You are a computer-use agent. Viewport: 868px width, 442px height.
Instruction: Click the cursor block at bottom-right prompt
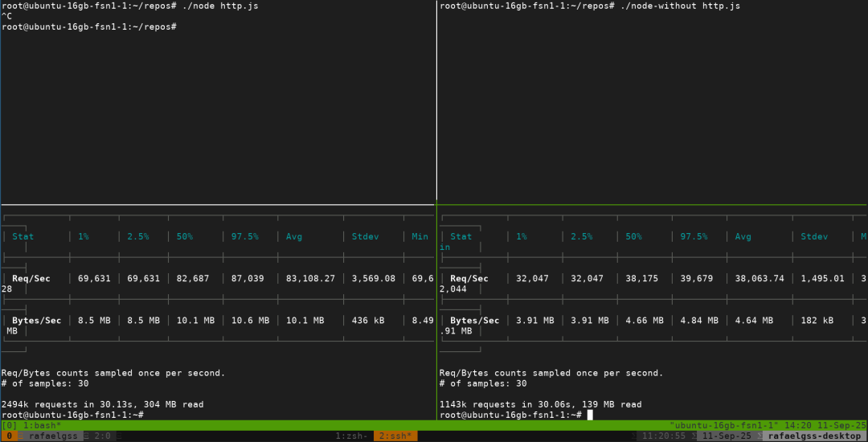click(590, 415)
